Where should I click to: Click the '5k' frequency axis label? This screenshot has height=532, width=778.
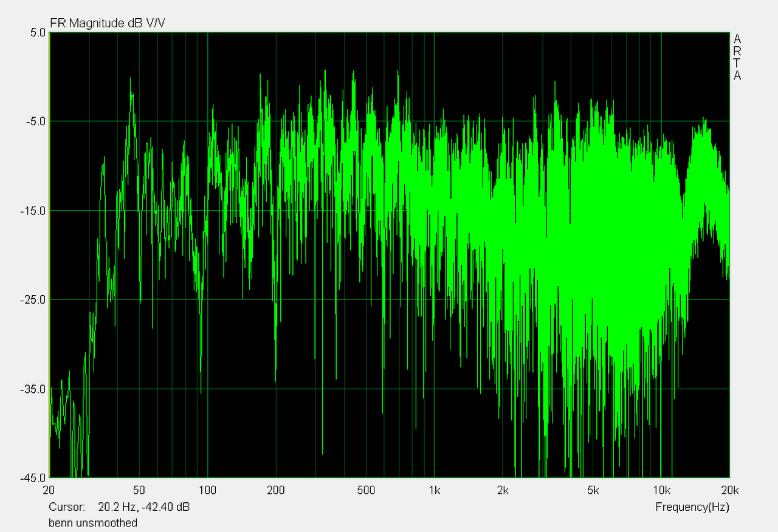(593, 491)
